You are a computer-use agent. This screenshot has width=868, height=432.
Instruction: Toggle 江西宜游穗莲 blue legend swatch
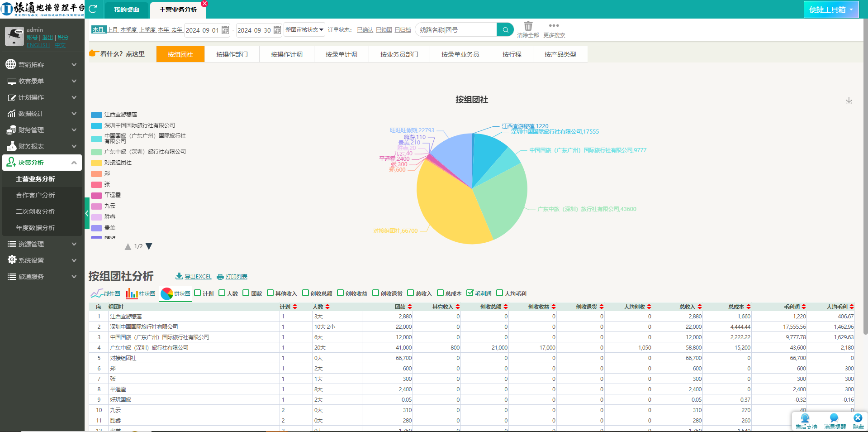click(96, 115)
